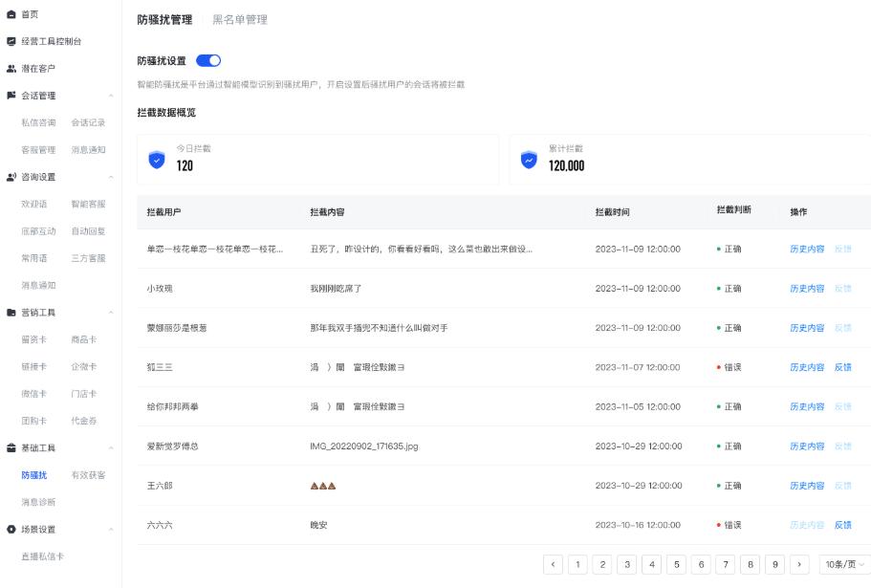Collapse the 会话管理 menu section
The image size is (871, 588).
111,96
